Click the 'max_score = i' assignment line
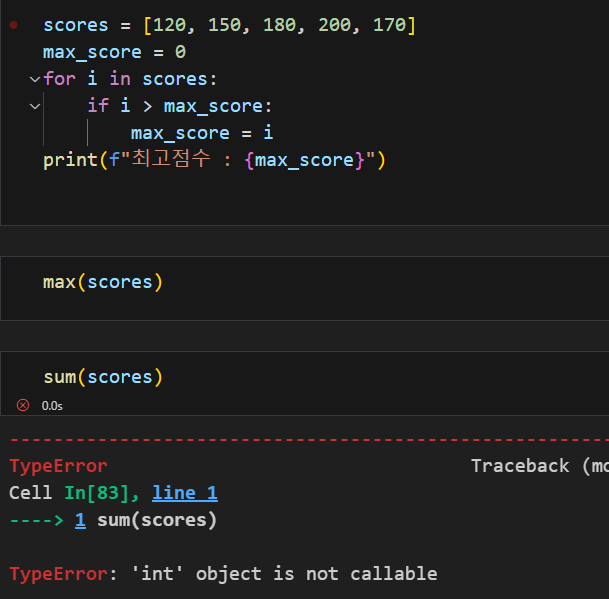This screenshot has height=599, width=609. 202,133
